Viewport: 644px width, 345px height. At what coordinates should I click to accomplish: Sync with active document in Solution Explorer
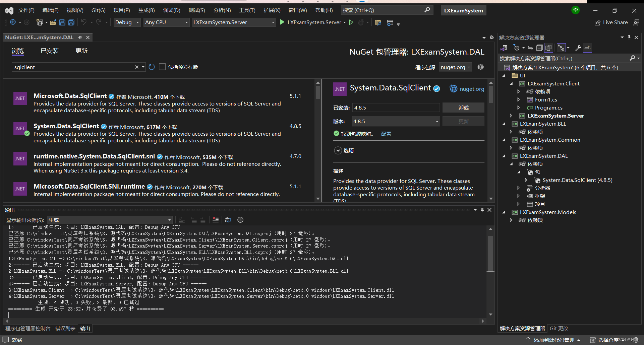(530, 48)
